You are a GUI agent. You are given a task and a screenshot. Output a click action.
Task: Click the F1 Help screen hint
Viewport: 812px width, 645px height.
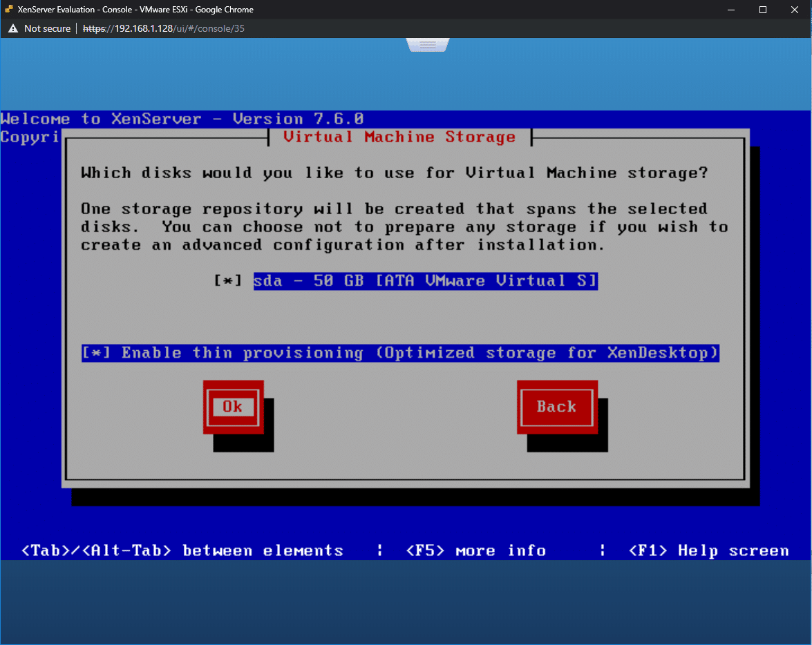point(708,551)
